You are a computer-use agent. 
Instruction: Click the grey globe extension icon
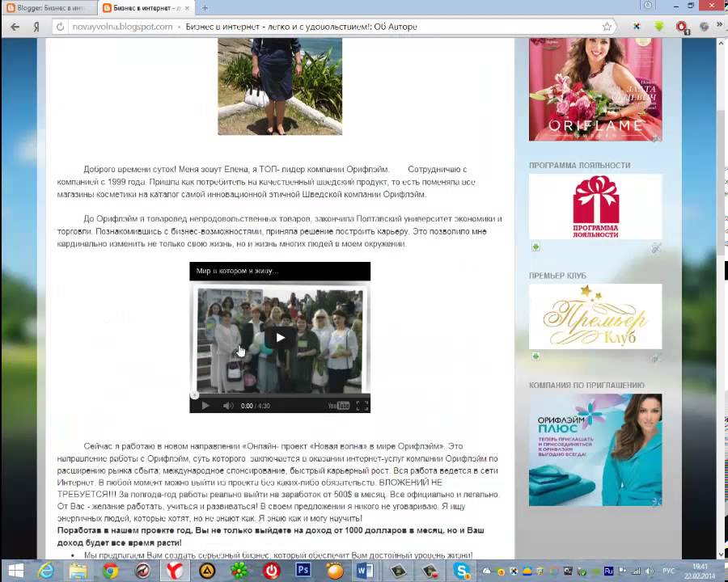(x=704, y=27)
